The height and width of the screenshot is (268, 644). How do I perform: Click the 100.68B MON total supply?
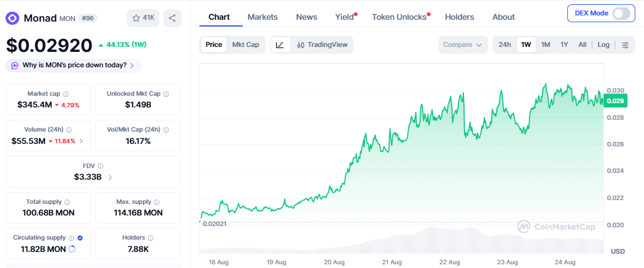(x=48, y=212)
